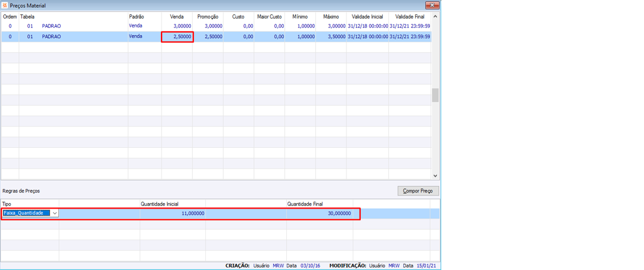The height and width of the screenshot is (270, 644).
Task: Click the Compor Preço button
Action: (418, 191)
